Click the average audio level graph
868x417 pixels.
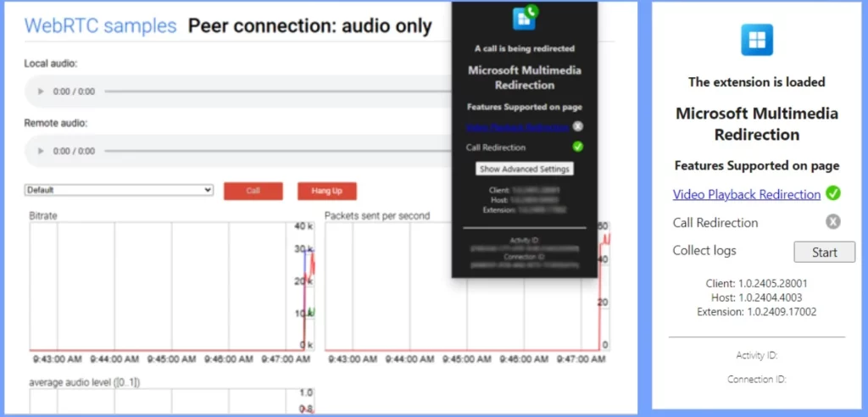pyautogui.click(x=171, y=402)
